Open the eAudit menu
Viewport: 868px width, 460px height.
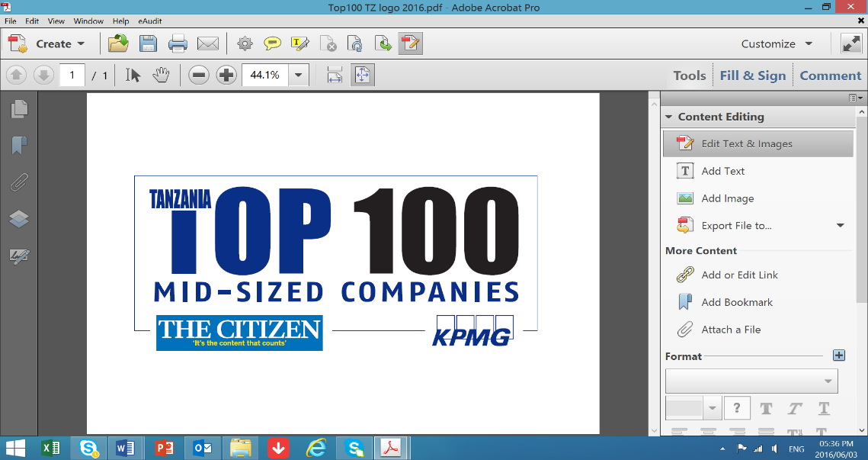click(x=150, y=21)
